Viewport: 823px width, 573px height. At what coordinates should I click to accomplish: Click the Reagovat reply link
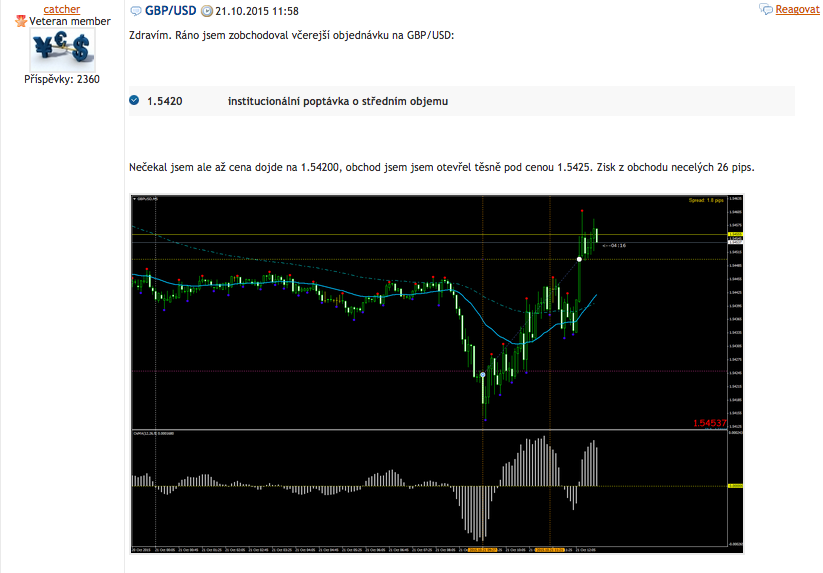click(x=797, y=9)
